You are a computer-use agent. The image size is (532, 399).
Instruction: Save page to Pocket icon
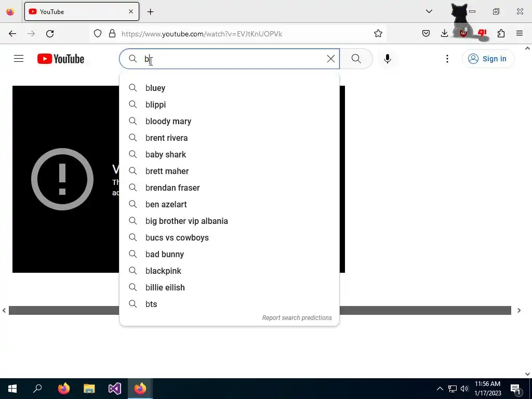pyautogui.click(x=426, y=34)
